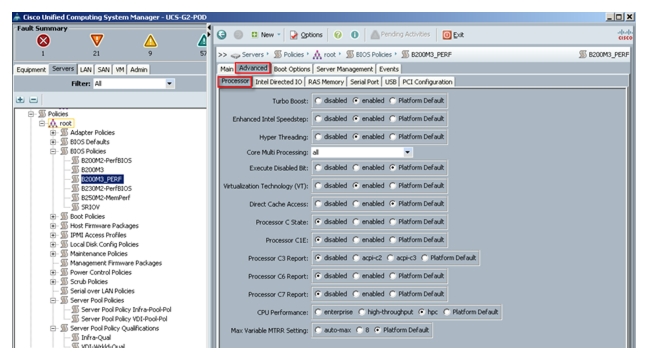This screenshot has height=361, width=649.
Task: Open the New dropdown arrow
Action: (x=279, y=35)
